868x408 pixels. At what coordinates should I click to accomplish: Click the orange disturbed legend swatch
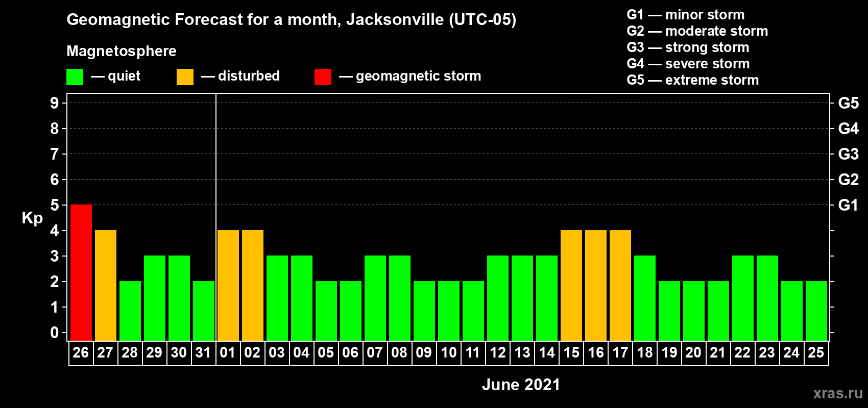185,77
